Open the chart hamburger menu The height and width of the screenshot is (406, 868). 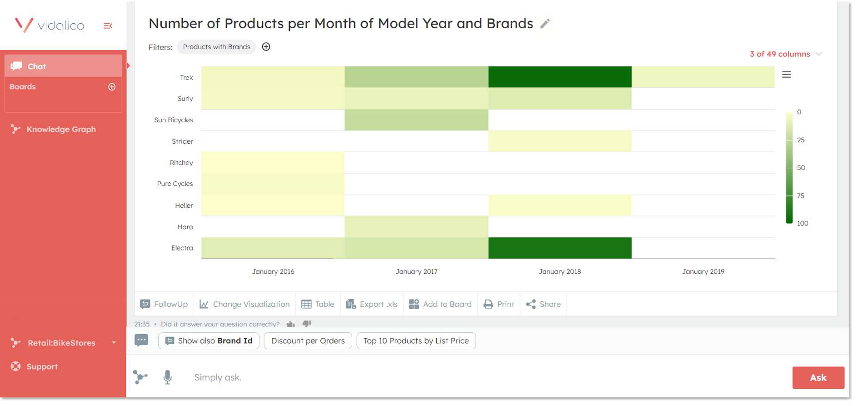tap(787, 75)
